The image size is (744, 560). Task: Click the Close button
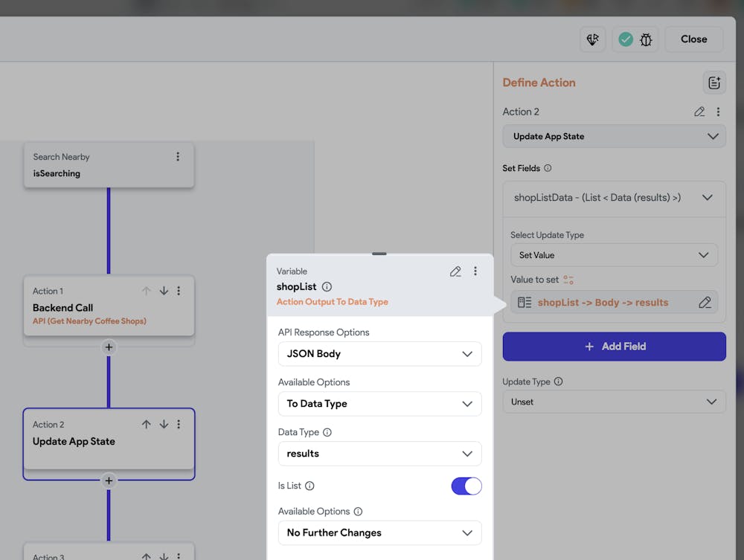693,39
